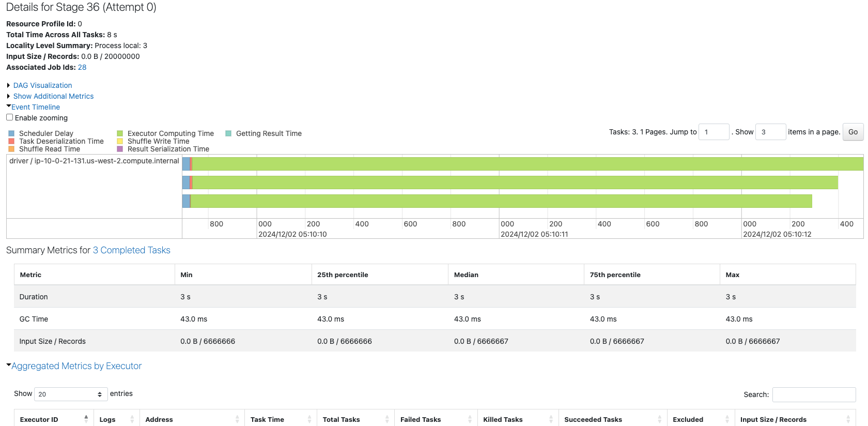
Task: Click Task Deserialization Time red legend swatch
Action: (11, 141)
